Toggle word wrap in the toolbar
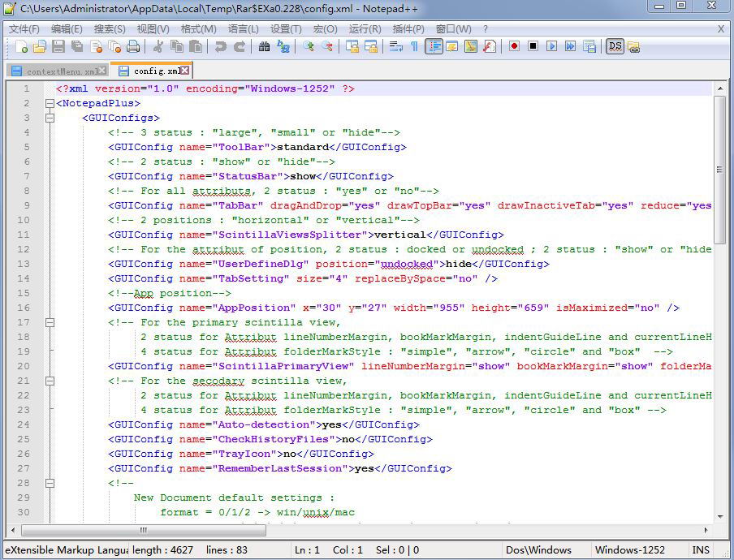 click(396, 46)
